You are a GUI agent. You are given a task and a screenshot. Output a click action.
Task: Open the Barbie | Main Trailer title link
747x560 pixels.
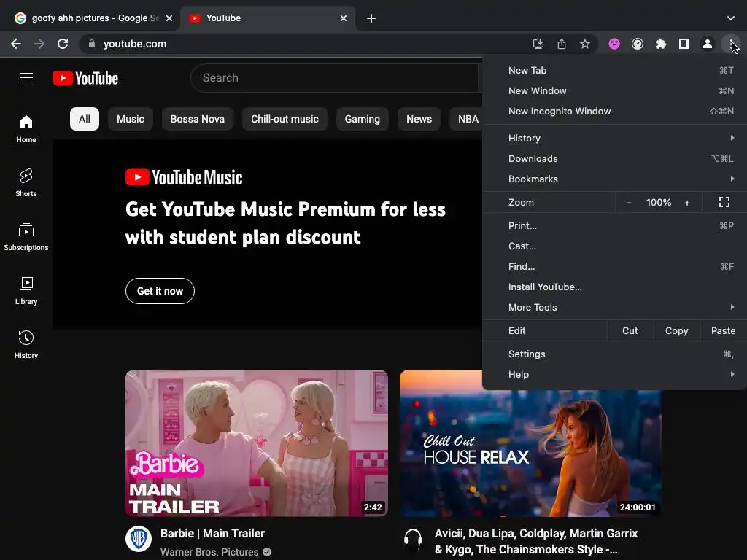click(212, 533)
